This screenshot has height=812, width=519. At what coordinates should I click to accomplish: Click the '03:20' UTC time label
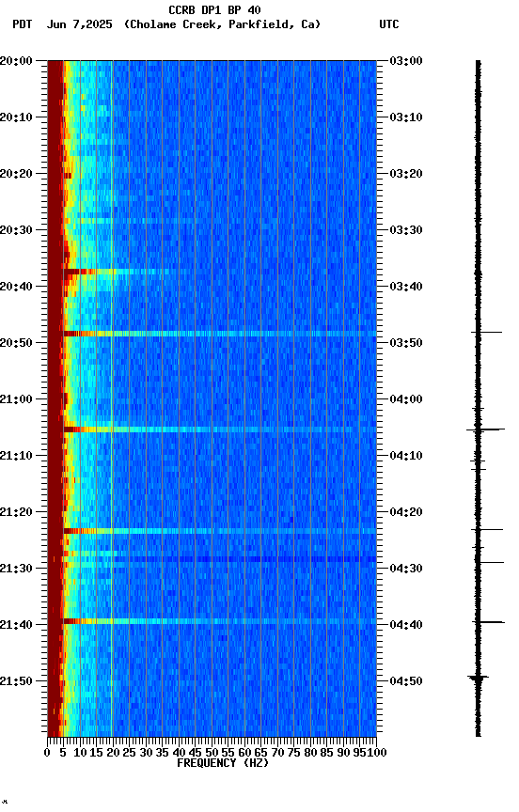[x=406, y=174]
